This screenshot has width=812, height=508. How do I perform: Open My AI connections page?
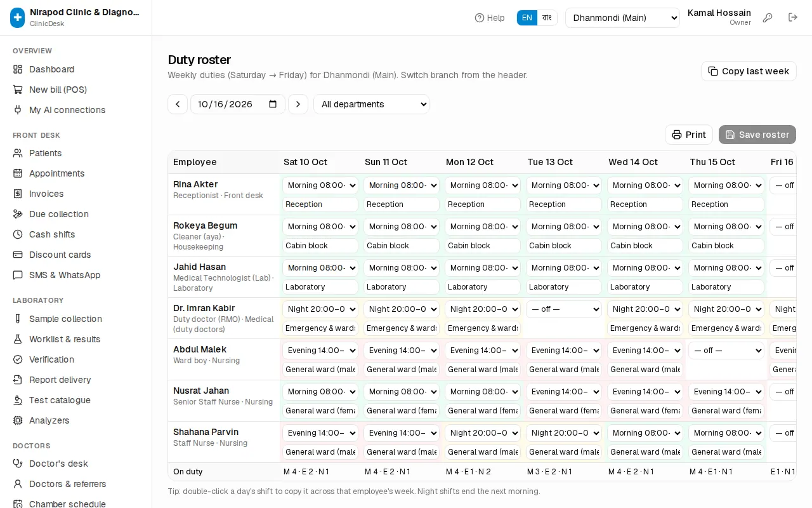76,110
